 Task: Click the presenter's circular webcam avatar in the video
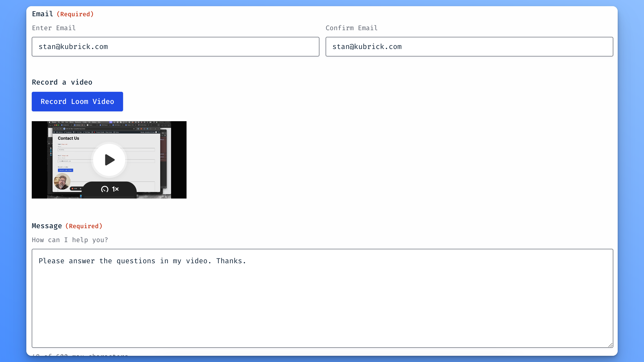(x=62, y=181)
